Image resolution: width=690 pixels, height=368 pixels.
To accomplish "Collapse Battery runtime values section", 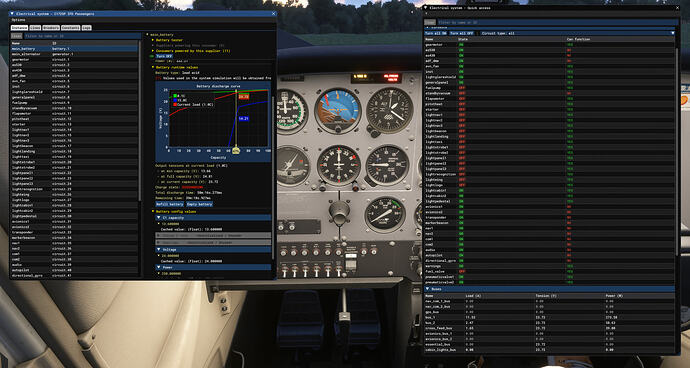I will click(153, 67).
